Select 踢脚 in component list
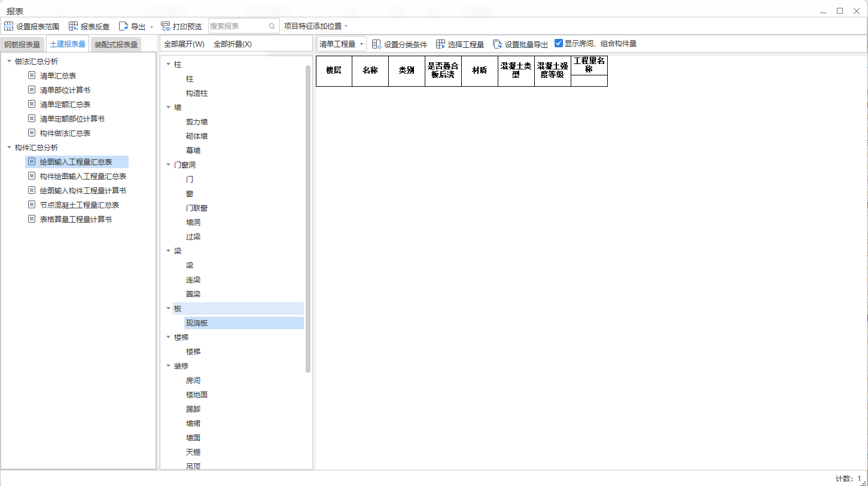The image size is (868, 486). (x=193, y=409)
